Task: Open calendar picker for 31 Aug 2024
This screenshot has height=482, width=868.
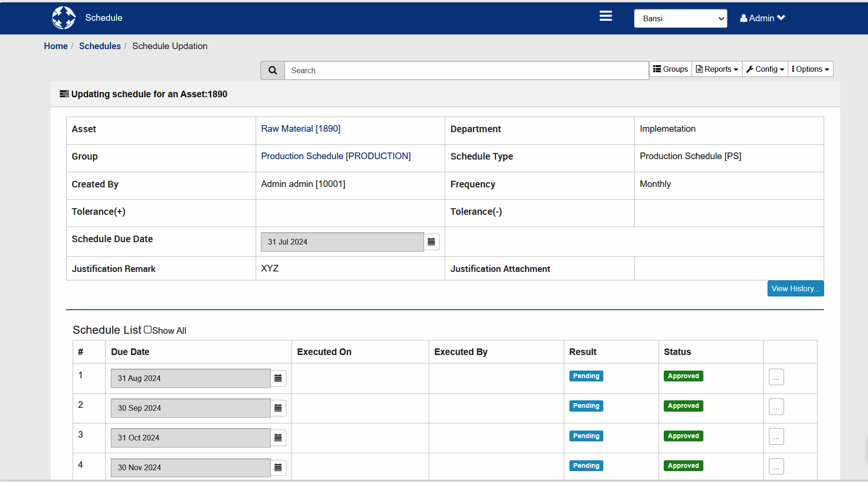Action: [278, 378]
